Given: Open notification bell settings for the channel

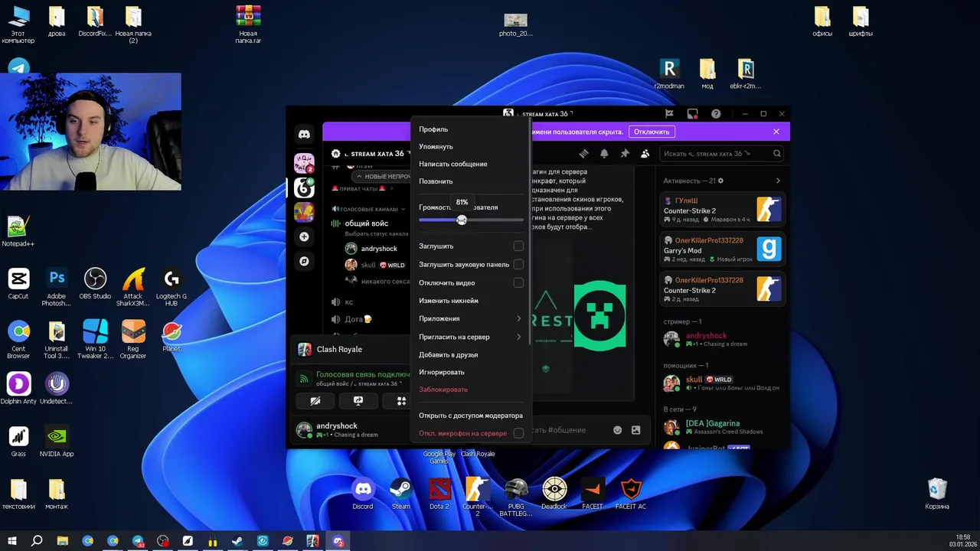Looking at the screenshot, I should (604, 154).
